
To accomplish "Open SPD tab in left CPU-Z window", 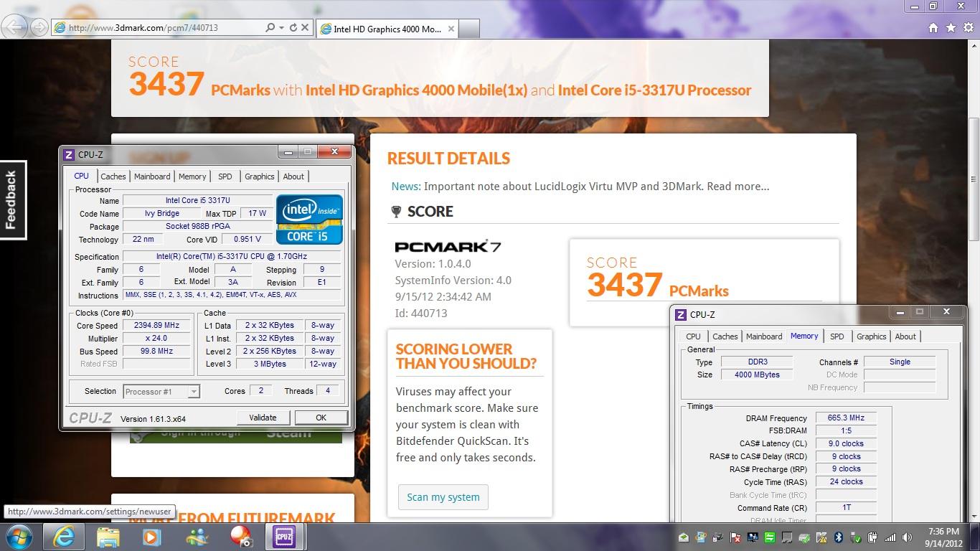I will tap(225, 176).
